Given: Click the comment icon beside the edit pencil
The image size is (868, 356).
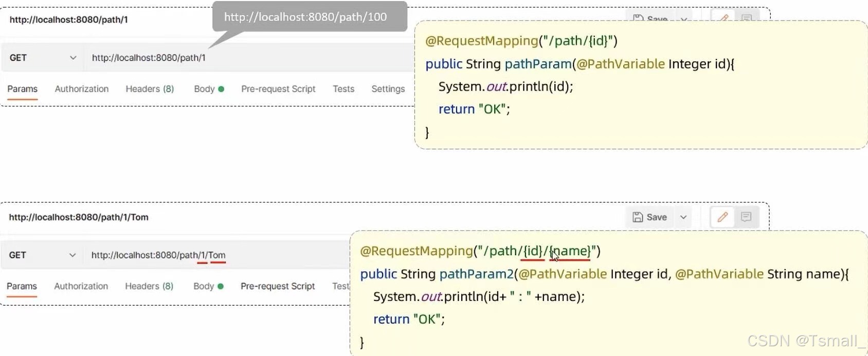Looking at the screenshot, I should (x=746, y=217).
